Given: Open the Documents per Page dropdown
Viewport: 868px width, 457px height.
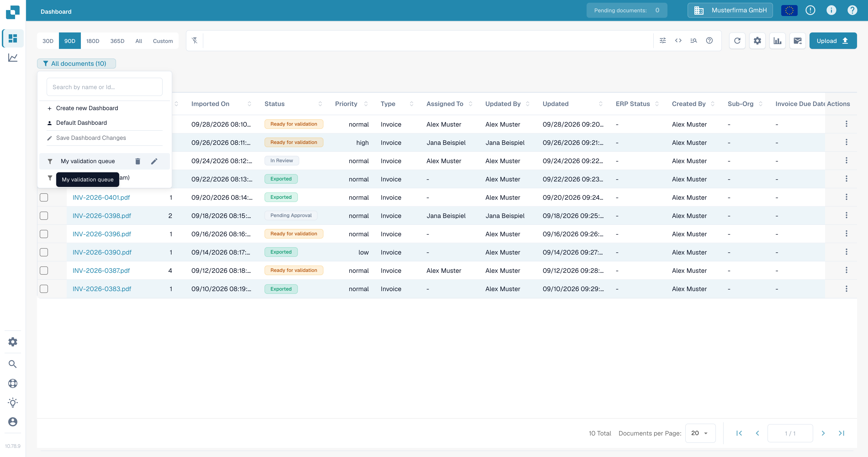Looking at the screenshot, I should point(700,433).
